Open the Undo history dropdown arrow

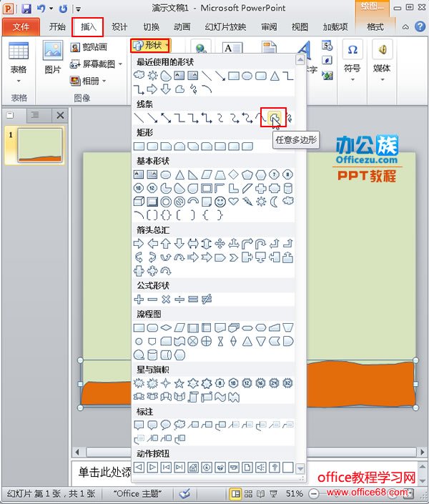[x=51, y=9]
